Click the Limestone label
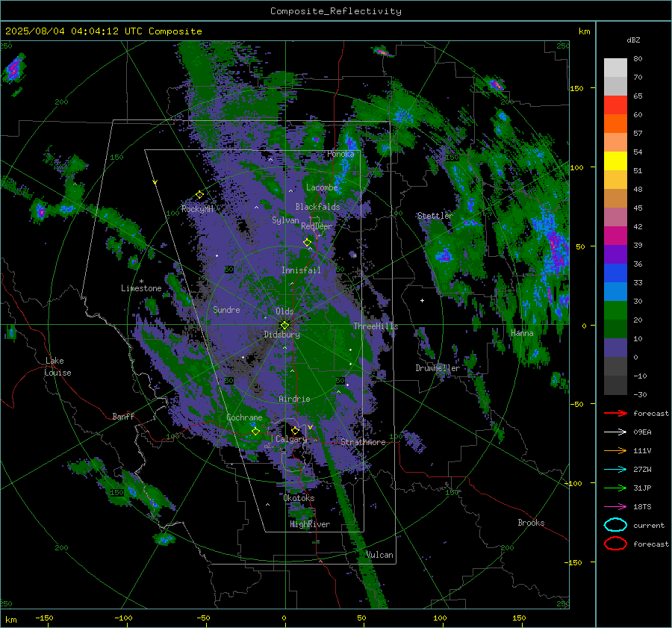Image resolution: width=672 pixels, height=628 pixels. 141,288
